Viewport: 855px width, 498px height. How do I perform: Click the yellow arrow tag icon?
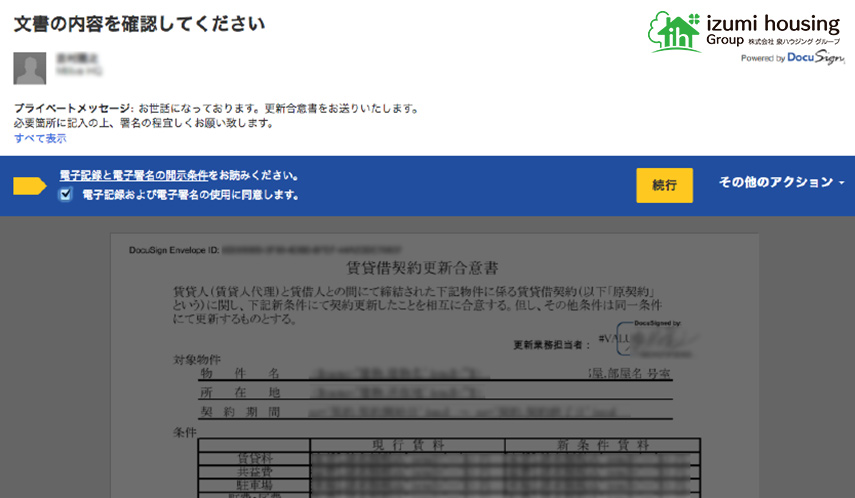point(30,186)
